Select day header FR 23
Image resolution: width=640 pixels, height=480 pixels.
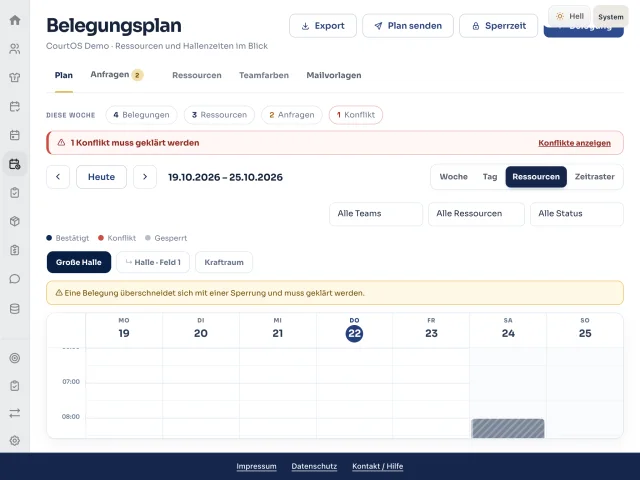(x=431, y=329)
